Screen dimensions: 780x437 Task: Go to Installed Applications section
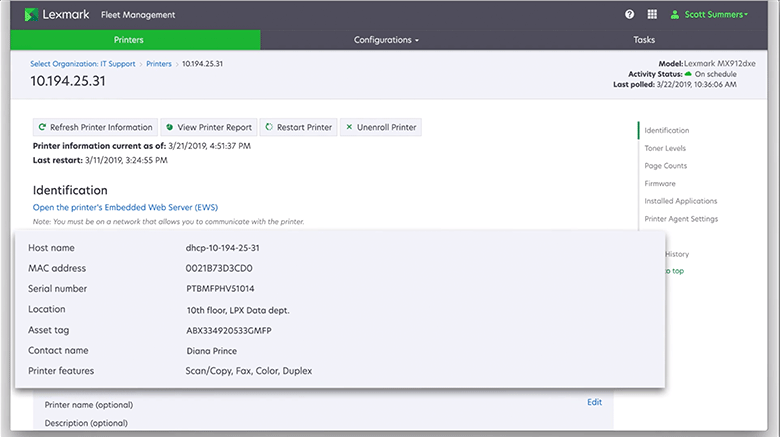pos(680,201)
